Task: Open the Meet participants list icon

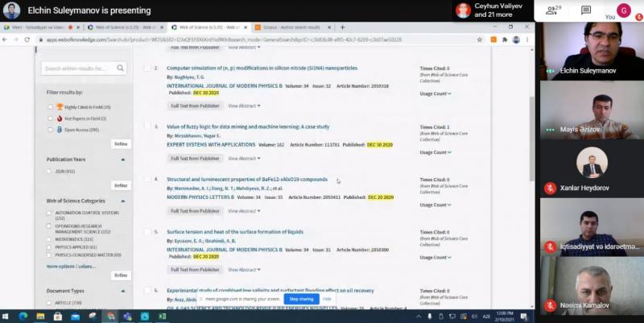Action: [552, 10]
